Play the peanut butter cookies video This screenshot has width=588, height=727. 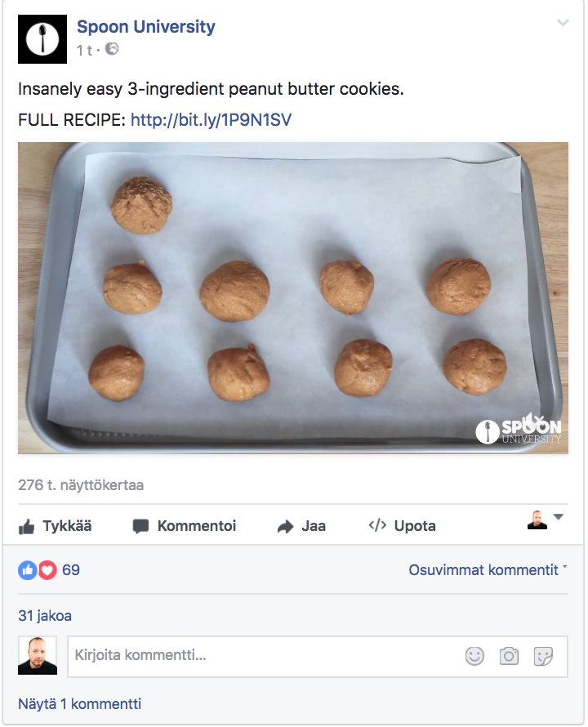pos(292,298)
